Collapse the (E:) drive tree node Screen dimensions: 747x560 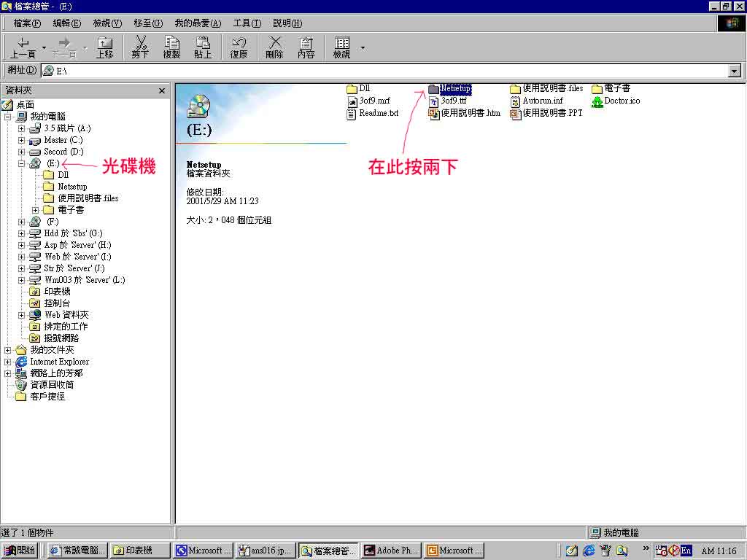[x=22, y=163]
